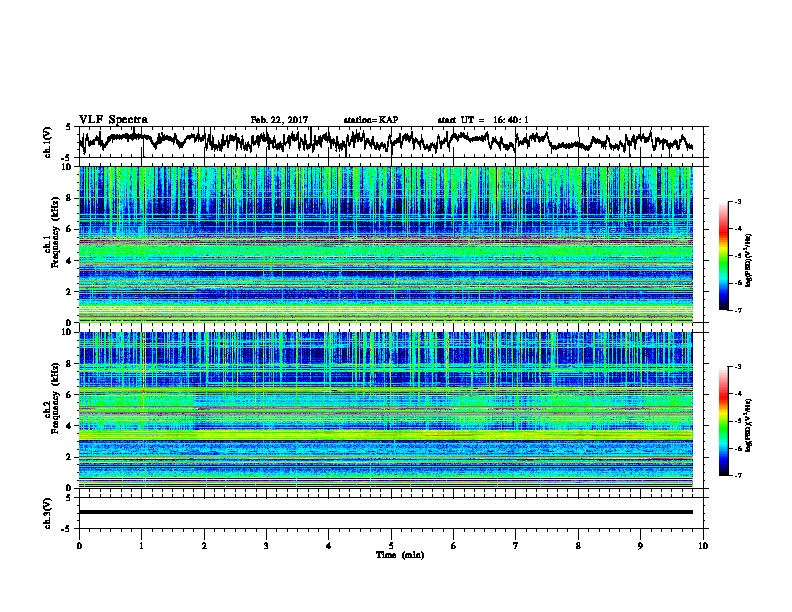
Task: Click the ch.2 color scale bar
Action: [723, 421]
